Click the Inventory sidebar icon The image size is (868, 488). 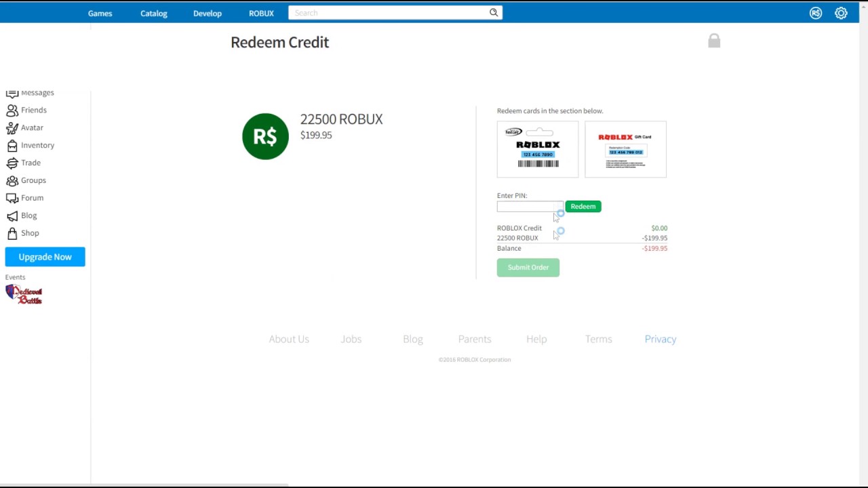pos(12,145)
